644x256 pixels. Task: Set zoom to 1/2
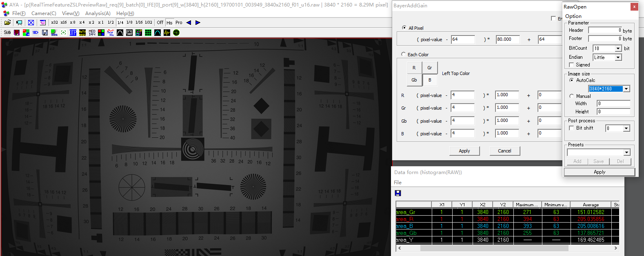(111, 23)
